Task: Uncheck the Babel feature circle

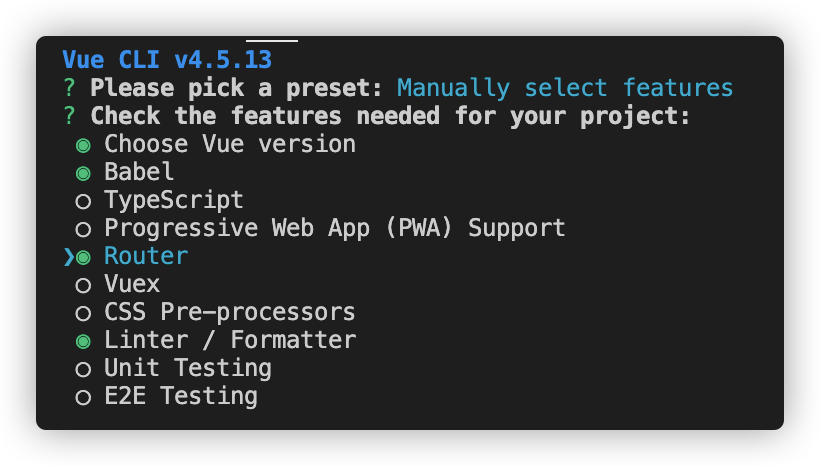Action: 83,173
